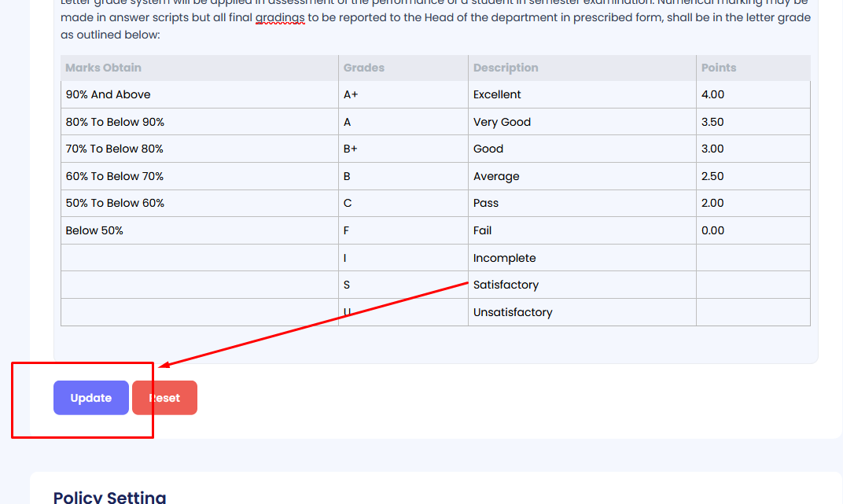Click the B+ grade cell
843x504 pixels.
tap(351, 149)
